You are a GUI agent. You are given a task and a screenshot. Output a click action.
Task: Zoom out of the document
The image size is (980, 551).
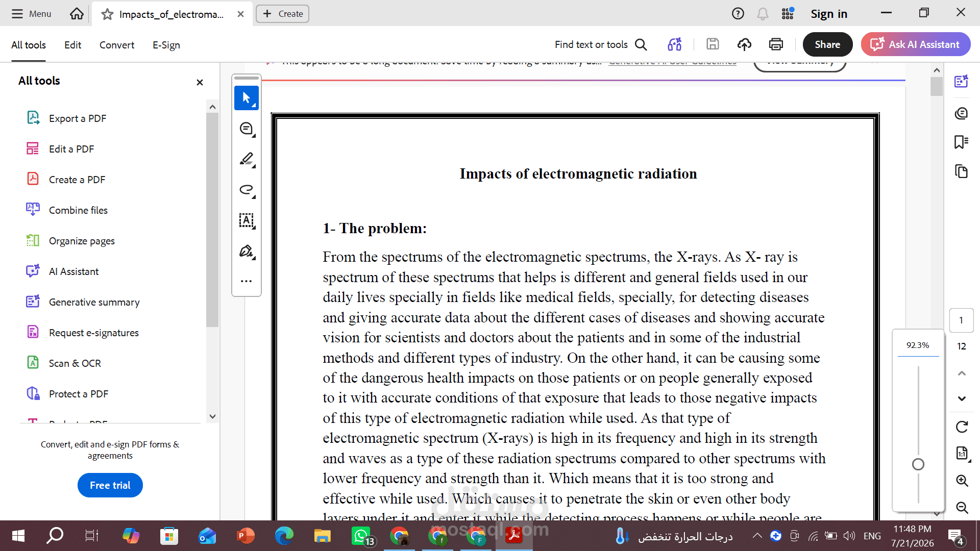[x=962, y=507]
